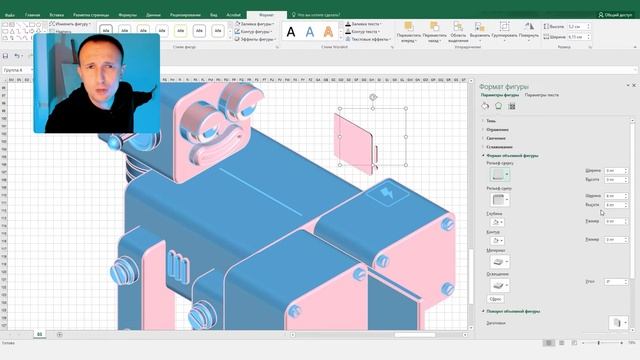Open the Файл tab

click(x=10, y=15)
